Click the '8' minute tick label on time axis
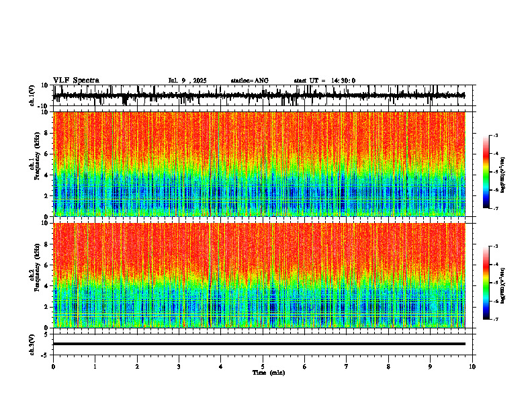Screen dimensions: 532x411 388,367
